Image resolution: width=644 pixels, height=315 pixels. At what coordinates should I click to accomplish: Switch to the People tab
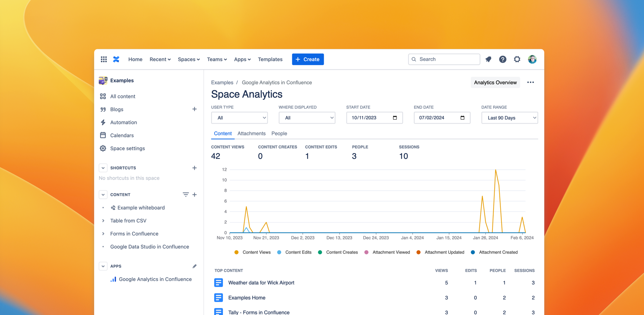(279, 133)
